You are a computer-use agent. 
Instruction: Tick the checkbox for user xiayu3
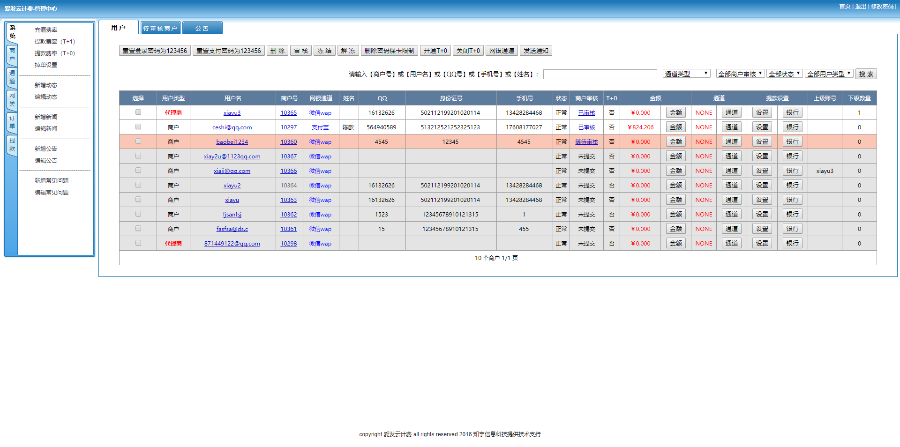(138, 112)
